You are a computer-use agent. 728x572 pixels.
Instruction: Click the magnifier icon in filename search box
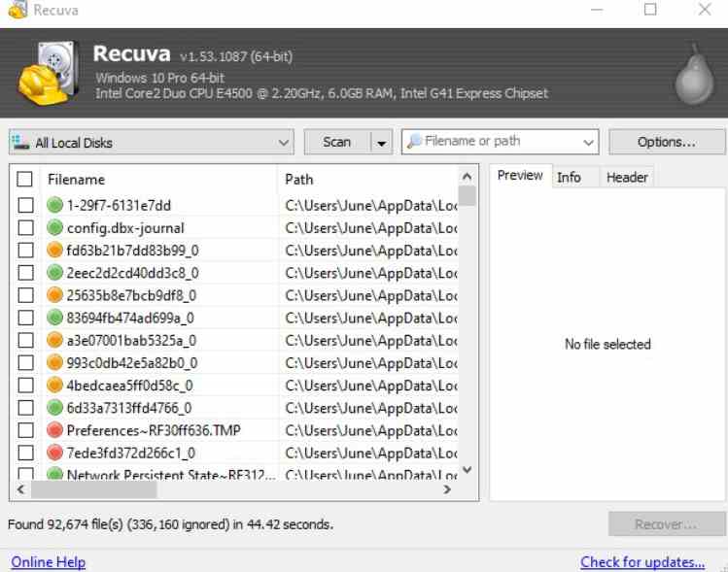(x=414, y=141)
